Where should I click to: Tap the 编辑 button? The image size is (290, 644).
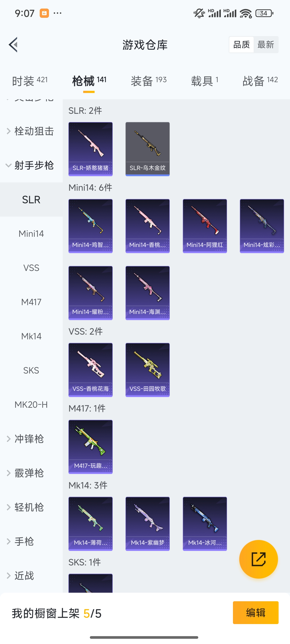(x=256, y=613)
